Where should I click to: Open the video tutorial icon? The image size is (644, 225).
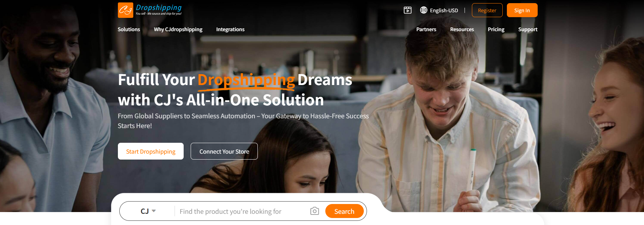pyautogui.click(x=408, y=10)
